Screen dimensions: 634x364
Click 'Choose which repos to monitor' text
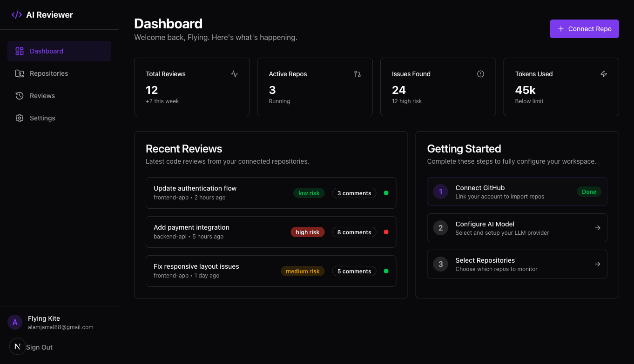(496, 269)
